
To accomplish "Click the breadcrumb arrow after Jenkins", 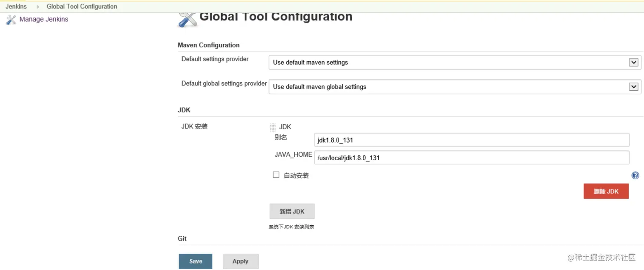I will (38, 7).
